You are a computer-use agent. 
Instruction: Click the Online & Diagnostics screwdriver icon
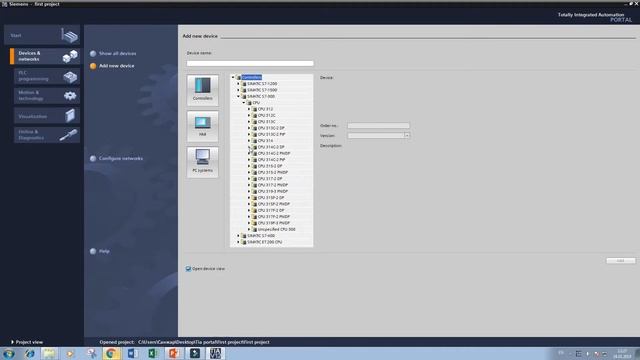pyautogui.click(x=68, y=135)
